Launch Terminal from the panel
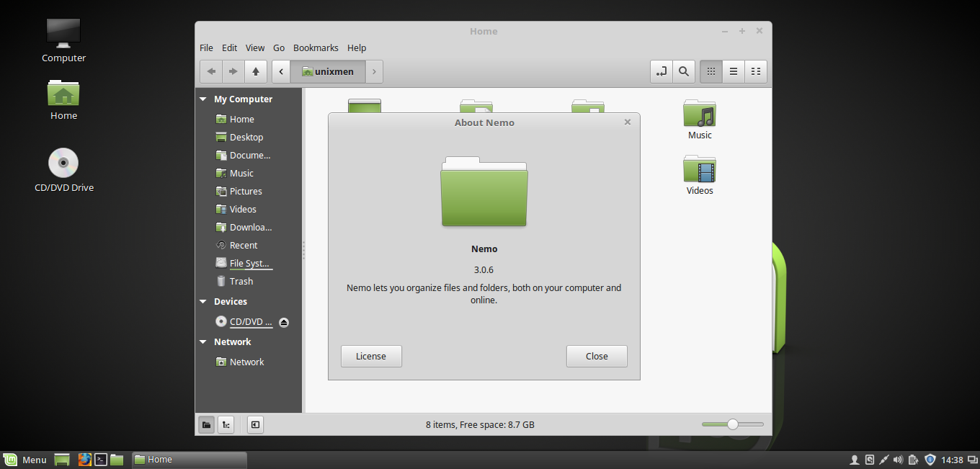 click(x=102, y=460)
